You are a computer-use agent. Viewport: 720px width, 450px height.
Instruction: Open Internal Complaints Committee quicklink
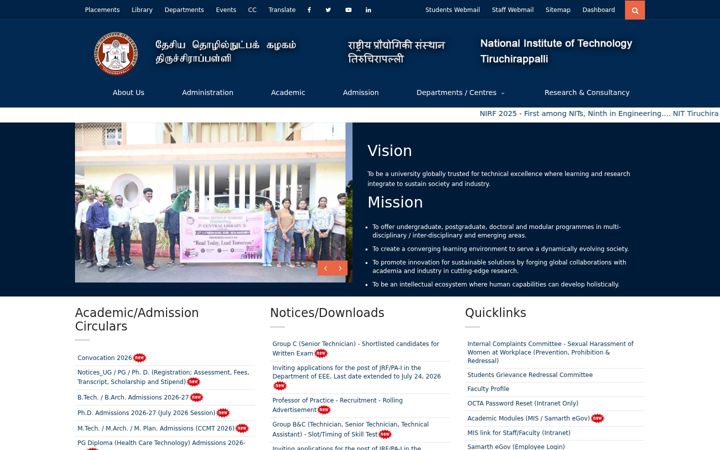click(550, 352)
